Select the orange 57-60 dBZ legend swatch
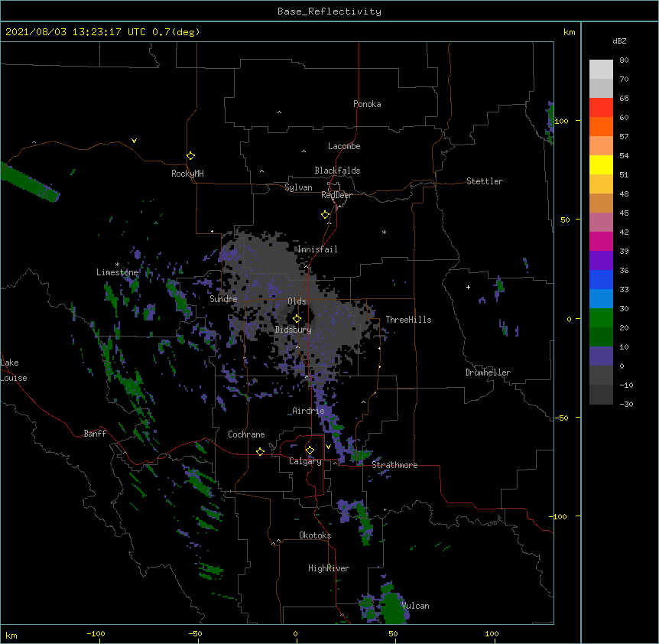659x644 pixels. [x=601, y=127]
